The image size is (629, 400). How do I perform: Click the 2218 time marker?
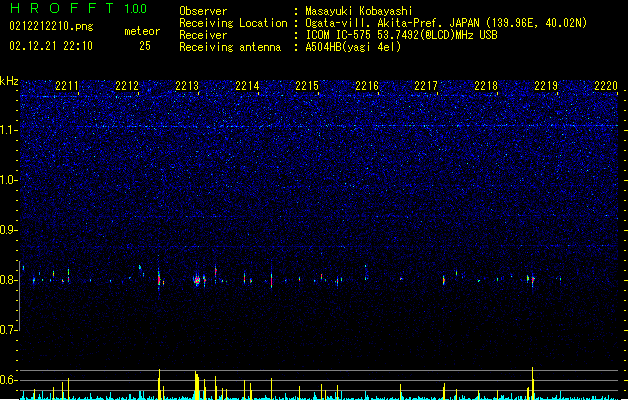[486, 86]
